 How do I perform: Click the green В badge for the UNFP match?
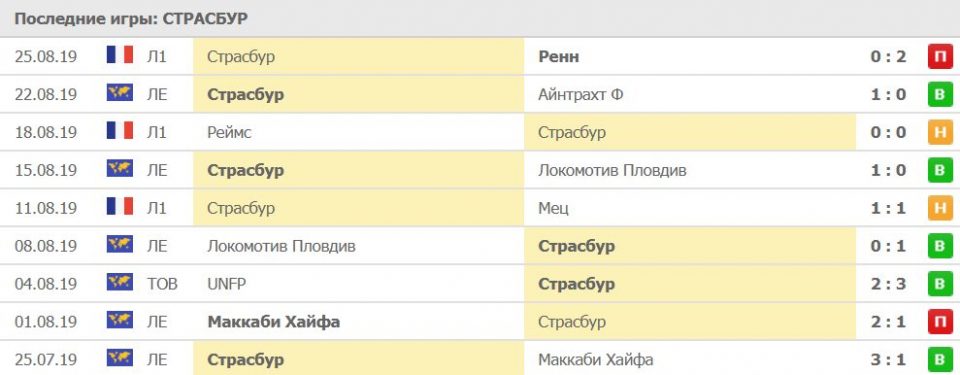[x=940, y=284]
